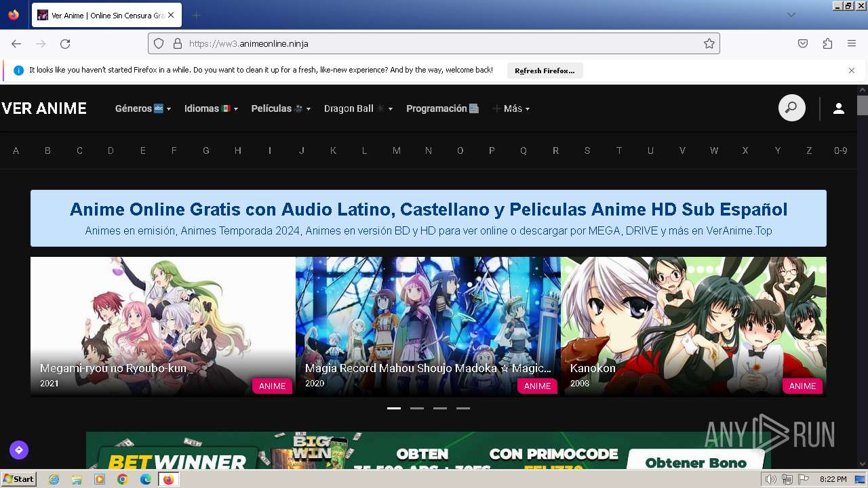Click the taskbar clock showing 8:22 PM

point(833,479)
